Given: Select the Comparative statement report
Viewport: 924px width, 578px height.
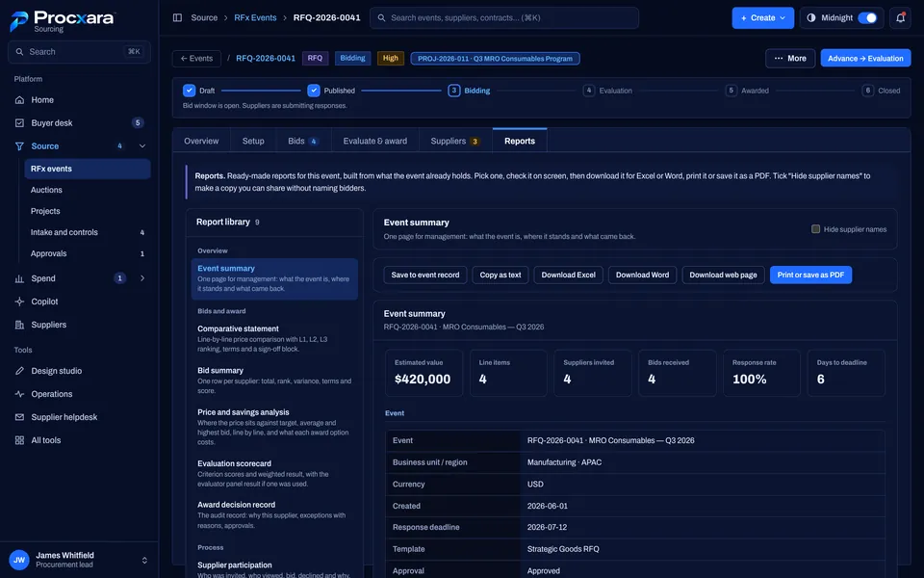Looking at the screenshot, I should click(274, 338).
